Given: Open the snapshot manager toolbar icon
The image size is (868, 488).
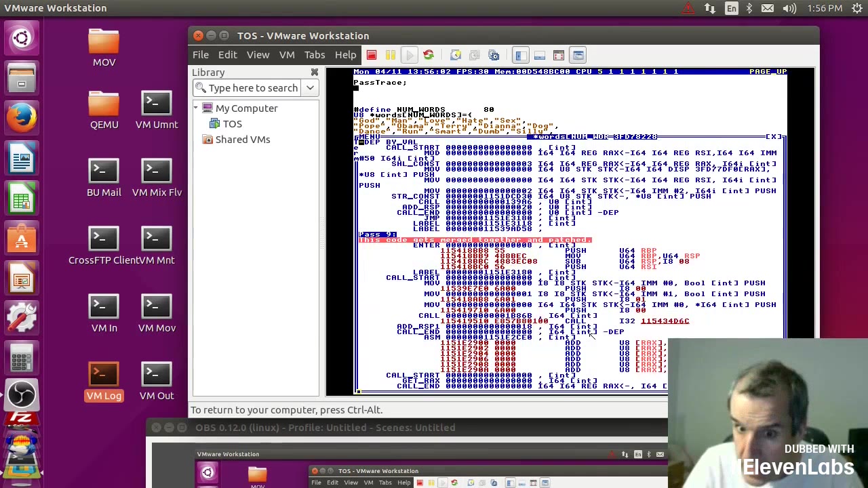Looking at the screenshot, I should (x=494, y=55).
